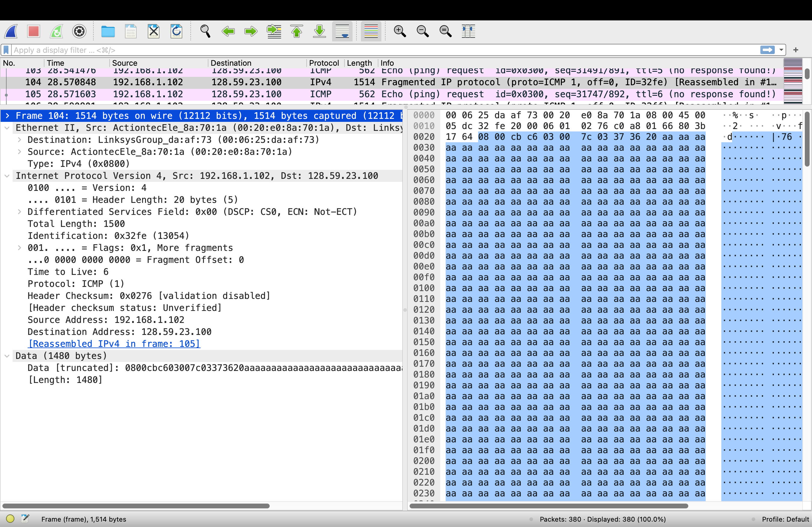Click the green restart capture icon
This screenshot has height=527, width=812.
point(57,31)
